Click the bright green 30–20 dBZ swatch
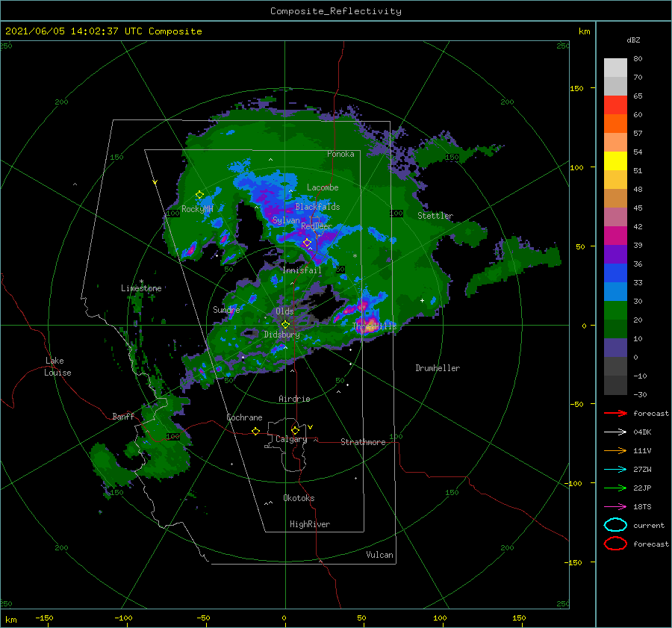The image size is (672, 628). click(615, 310)
